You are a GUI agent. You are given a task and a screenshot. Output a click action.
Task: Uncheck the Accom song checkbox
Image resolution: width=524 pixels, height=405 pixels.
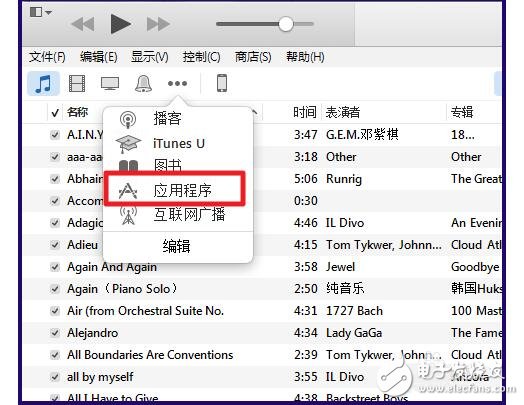(x=55, y=201)
